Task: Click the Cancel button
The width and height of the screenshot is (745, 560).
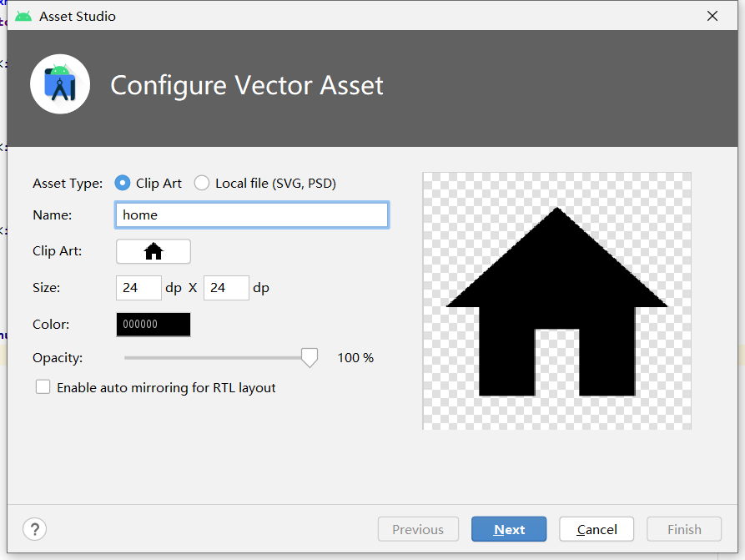Action: (x=596, y=528)
